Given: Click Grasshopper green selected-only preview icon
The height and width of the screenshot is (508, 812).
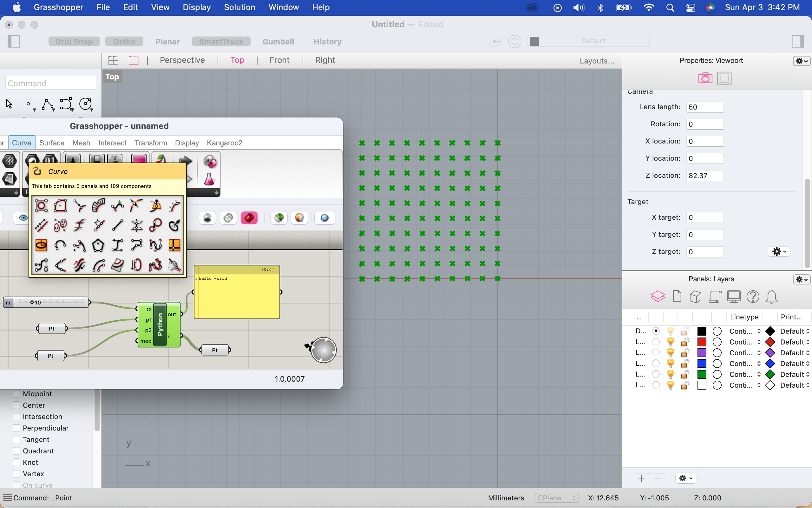Looking at the screenshot, I should pos(279,218).
